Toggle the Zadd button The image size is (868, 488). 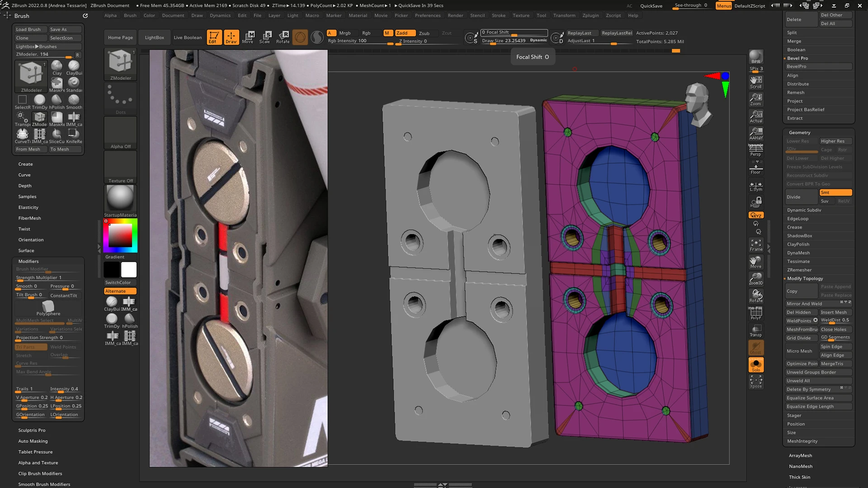[405, 33]
